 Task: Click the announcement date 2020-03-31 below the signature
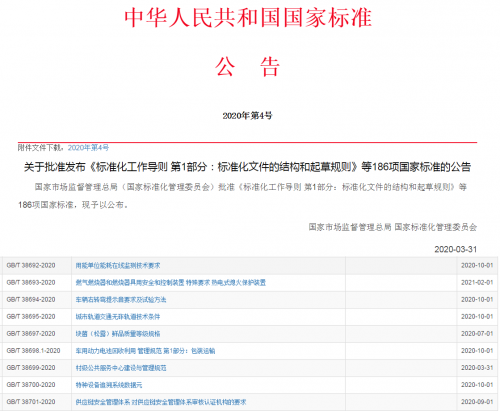coord(456,249)
